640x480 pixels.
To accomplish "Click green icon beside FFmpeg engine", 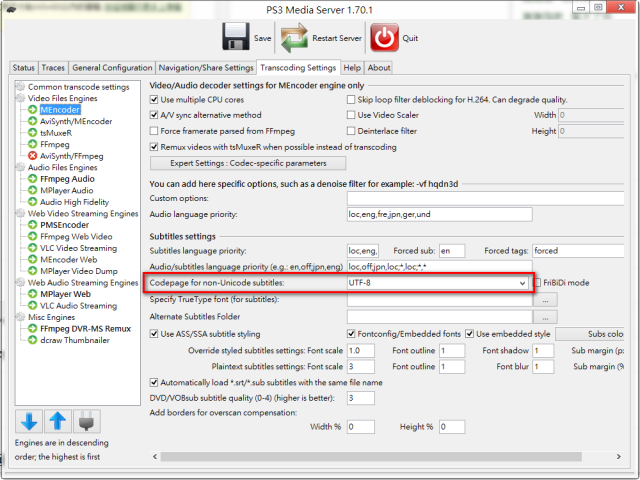I will tap(33, 144).
